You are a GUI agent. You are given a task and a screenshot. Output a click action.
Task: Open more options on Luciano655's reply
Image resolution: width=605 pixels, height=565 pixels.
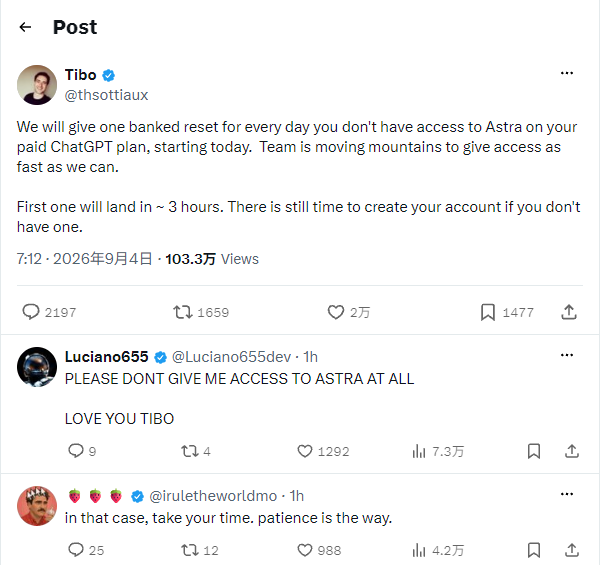pyautogui.click(x=566, y=355)
